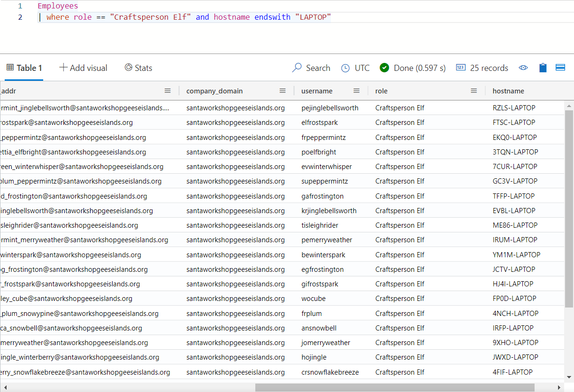Open the role column menu
The width and height of the screenshot is (574, 392).
[474, 91]
